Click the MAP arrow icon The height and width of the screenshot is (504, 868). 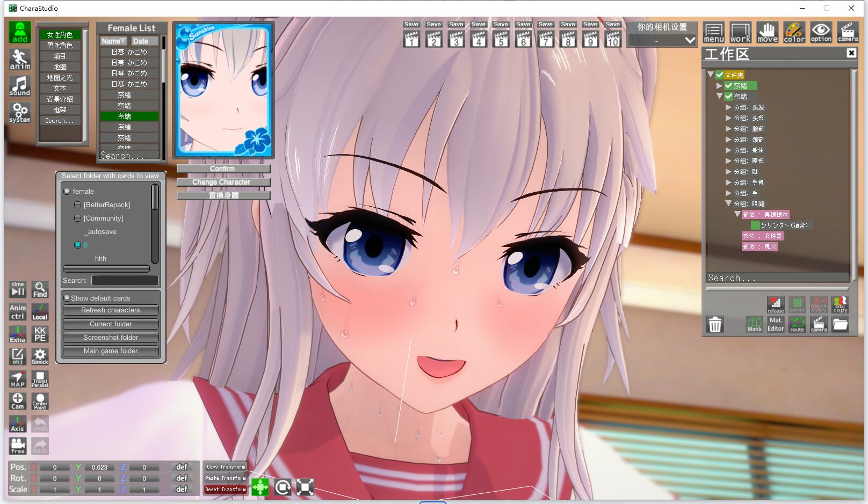click(x=18, y=379)
